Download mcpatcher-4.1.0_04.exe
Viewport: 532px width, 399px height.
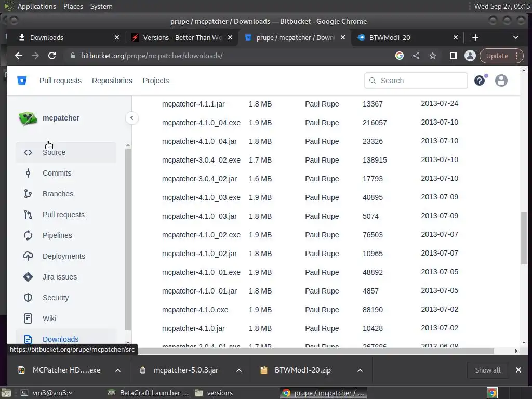pyautogui.click(x=201, y=123)
